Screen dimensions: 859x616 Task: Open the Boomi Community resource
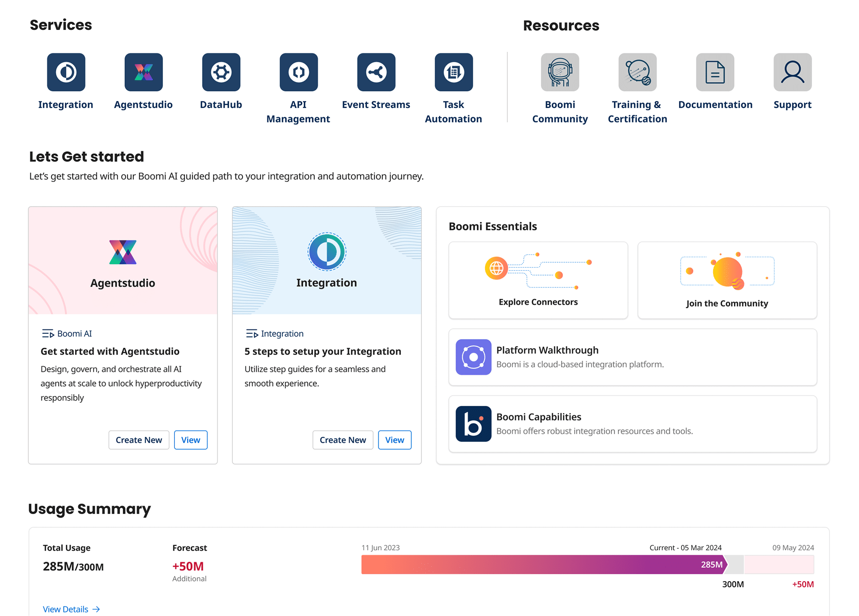coord(560,72)
